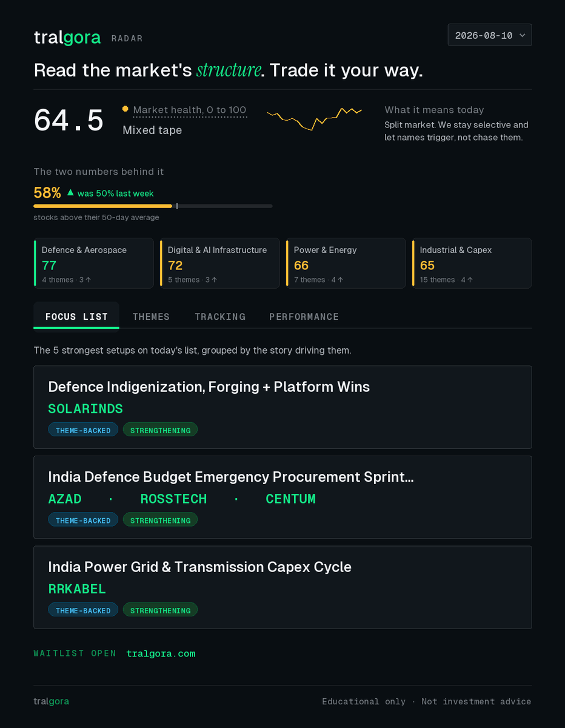Click the Market health, 0 to 100 label

(190, 110)
